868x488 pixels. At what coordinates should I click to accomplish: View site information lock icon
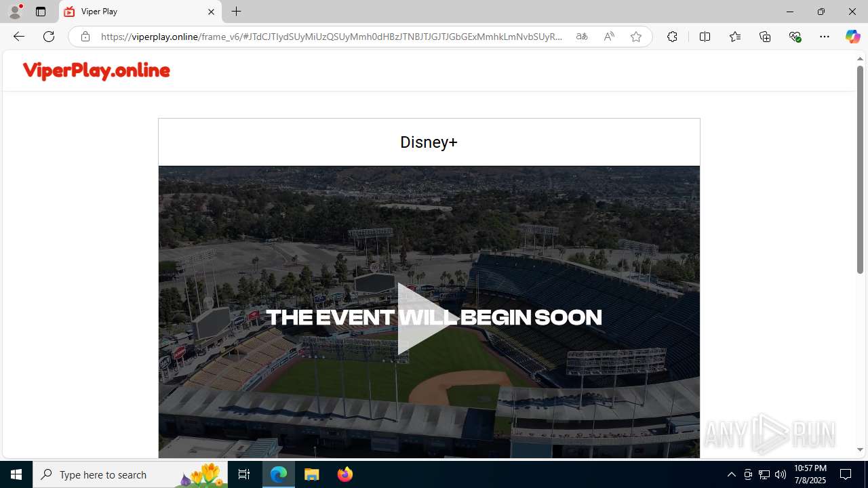[85, 37]
